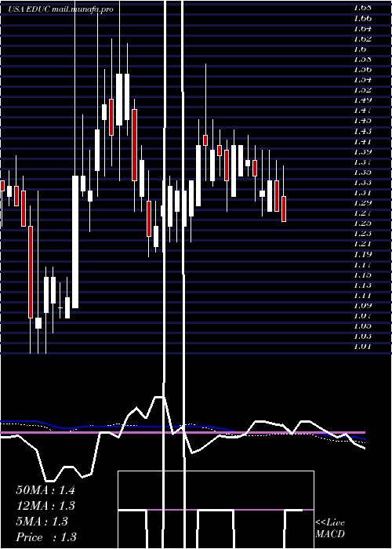Screen dimensions: 392x549
Task: Select the 1.21 price axis label
Action: [x=362, y=244]
